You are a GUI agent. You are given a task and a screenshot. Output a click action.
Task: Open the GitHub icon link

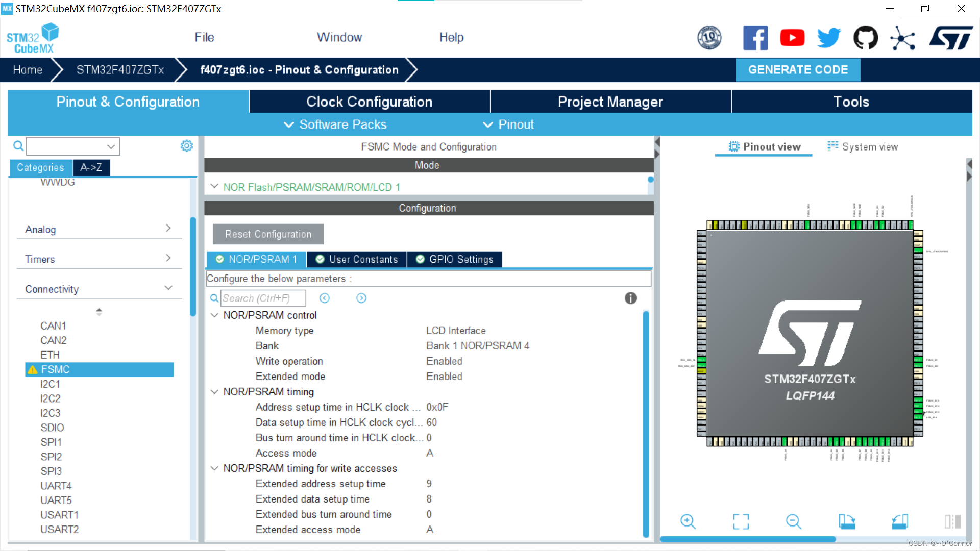click(866, 38)
